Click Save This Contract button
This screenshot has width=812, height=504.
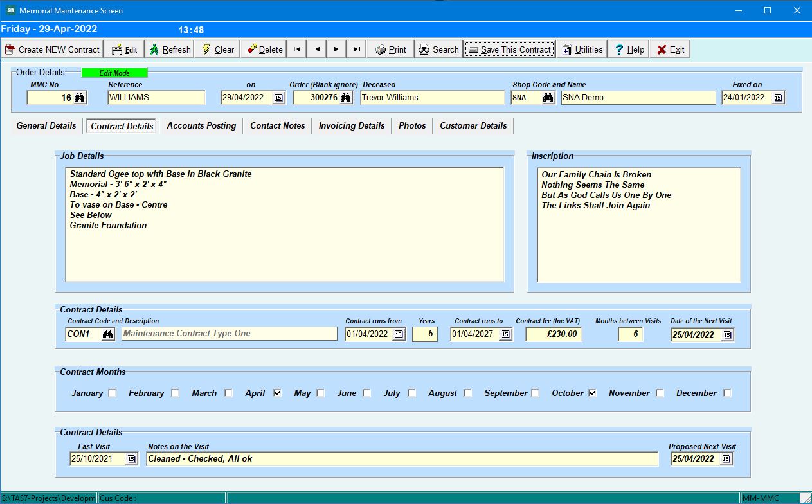pyautogui.click(x=509, y=50)
